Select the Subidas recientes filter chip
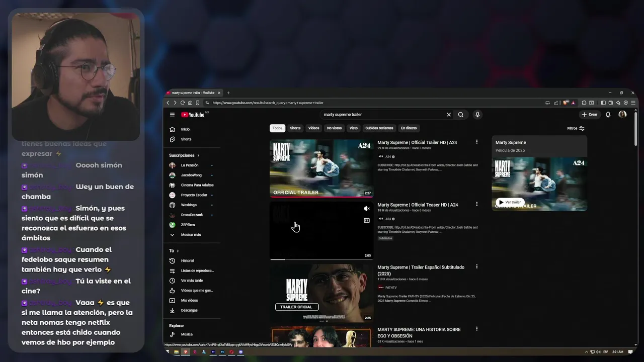644x362 pixels. coord(379,128)
